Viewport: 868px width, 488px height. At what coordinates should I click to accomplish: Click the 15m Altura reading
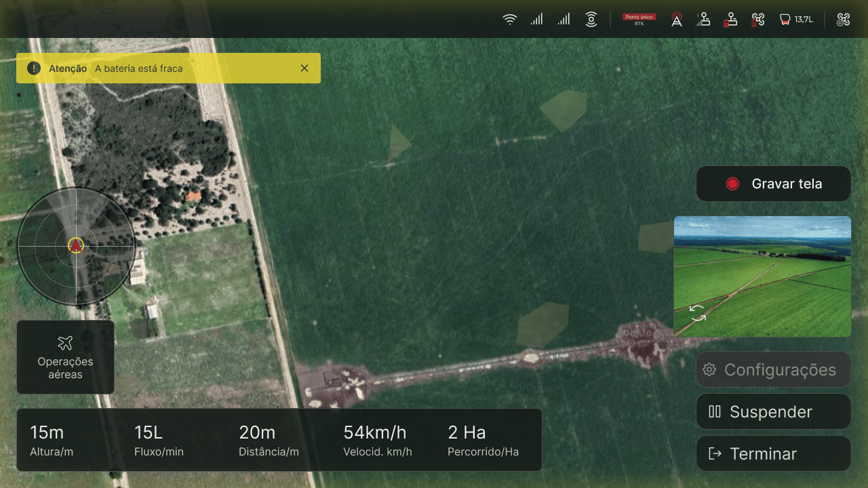point(52,440)
